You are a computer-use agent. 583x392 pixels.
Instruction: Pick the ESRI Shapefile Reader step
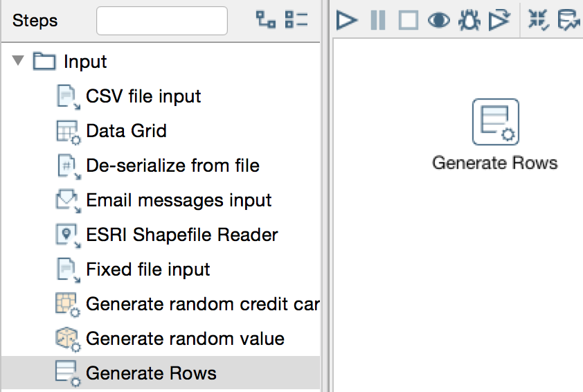pyautogui.click(x=181, y=235)
